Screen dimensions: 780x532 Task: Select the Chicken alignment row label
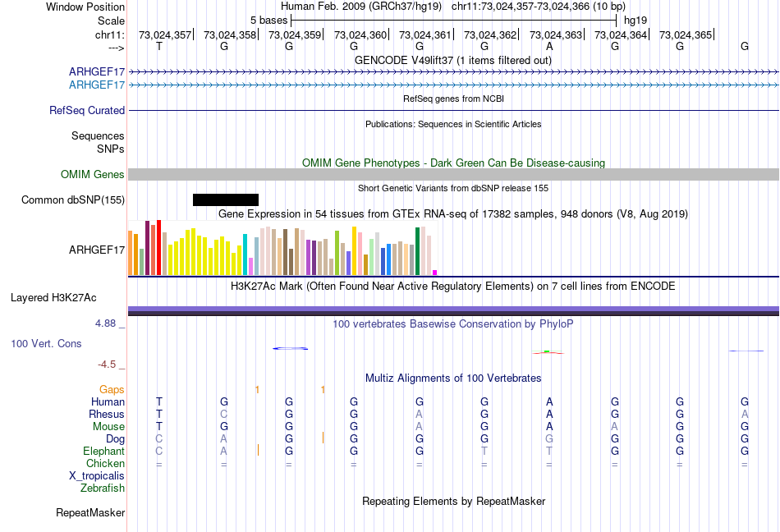(105, 463)
